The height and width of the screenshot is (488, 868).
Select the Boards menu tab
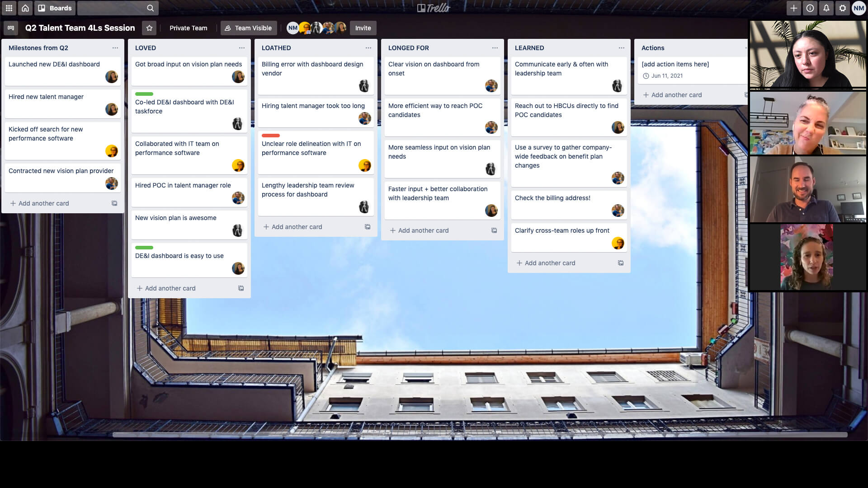point(56,8)
